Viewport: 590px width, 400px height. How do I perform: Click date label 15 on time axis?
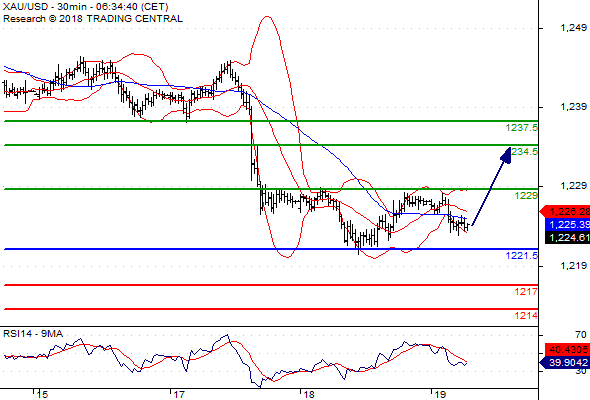43,395
